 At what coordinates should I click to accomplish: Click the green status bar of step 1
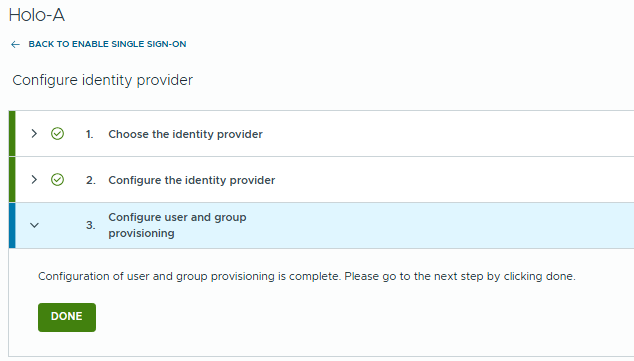pyautogui.click(x=12, y=133)
